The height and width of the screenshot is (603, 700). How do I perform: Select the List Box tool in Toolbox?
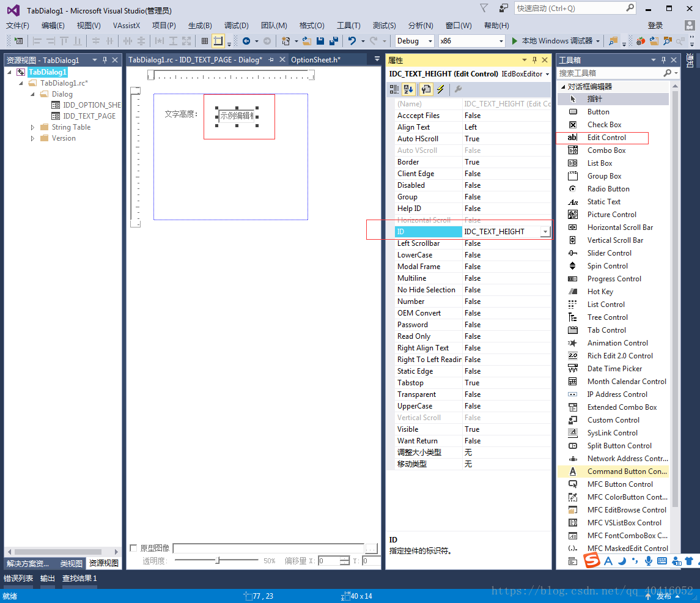click(x=600, y=163)
